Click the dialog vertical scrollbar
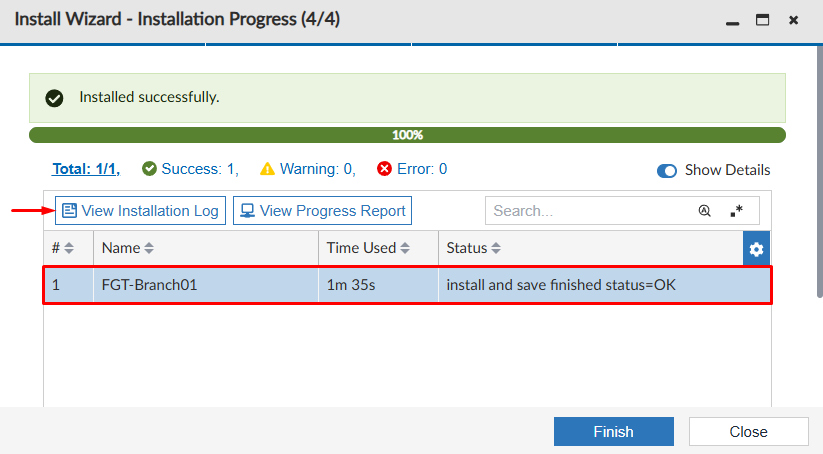The width and height of the screenshot is (823, 454). pyautogui.click(x=819, y=172)
